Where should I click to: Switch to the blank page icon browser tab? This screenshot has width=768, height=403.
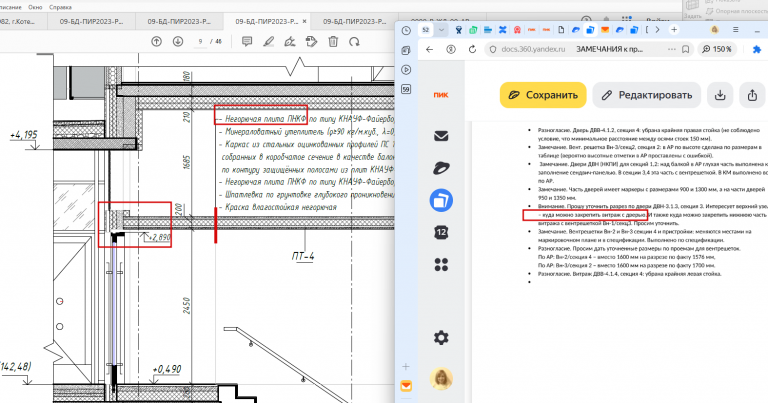[561, 30]
